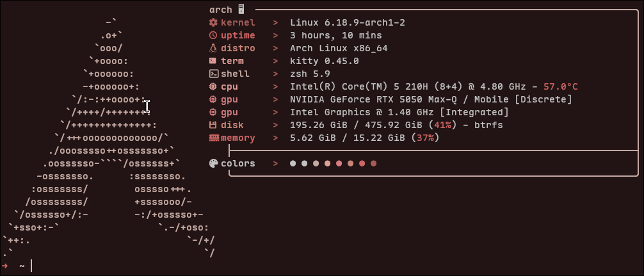The image size is (644, 276).
Task: Click the '3 hours, 10 mins' uptime value
Action: 336,35
